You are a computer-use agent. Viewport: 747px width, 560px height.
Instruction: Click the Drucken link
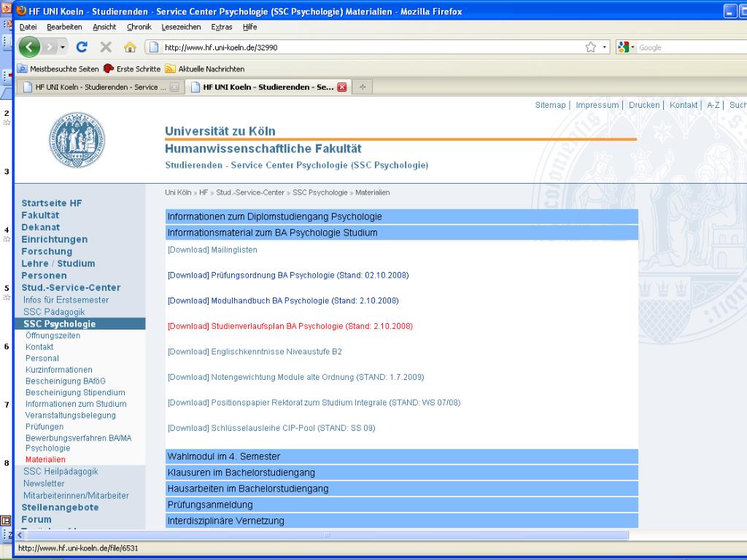(644, 105)
